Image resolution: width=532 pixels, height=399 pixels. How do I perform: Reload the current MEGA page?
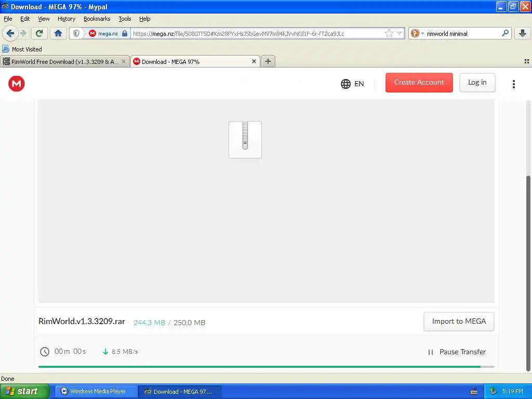[39, 33]
